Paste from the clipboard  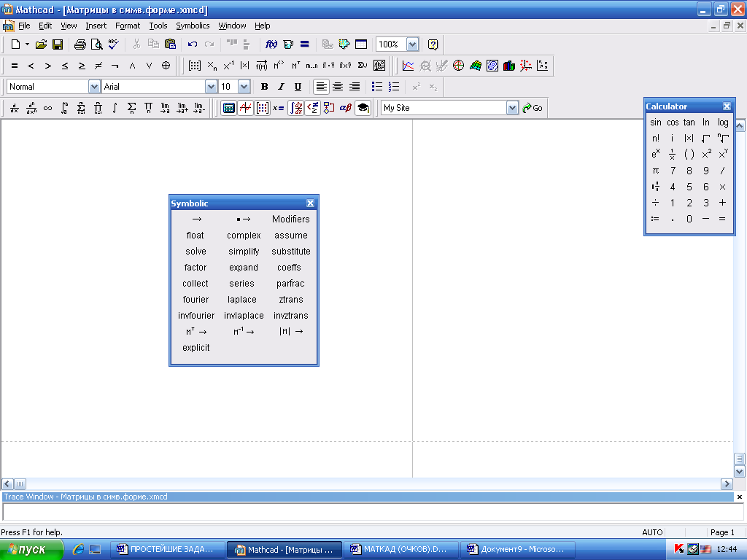tap(170, 44)
